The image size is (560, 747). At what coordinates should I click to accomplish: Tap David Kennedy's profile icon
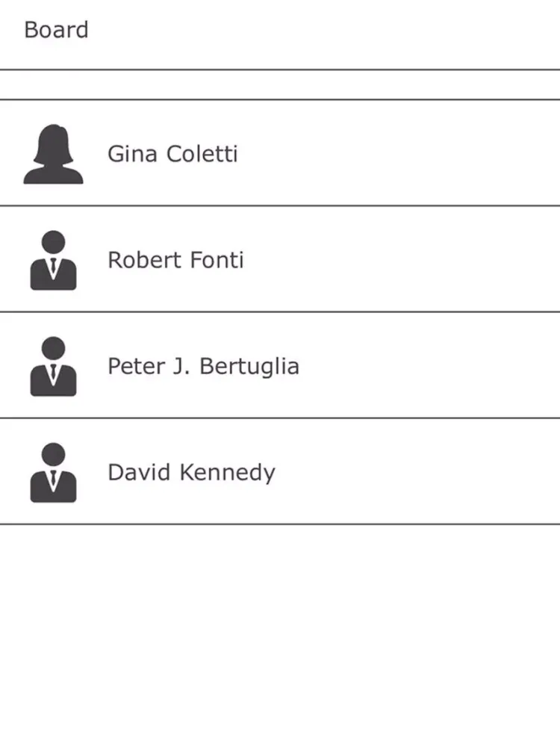pyautogui.click(x=53, y=472)
